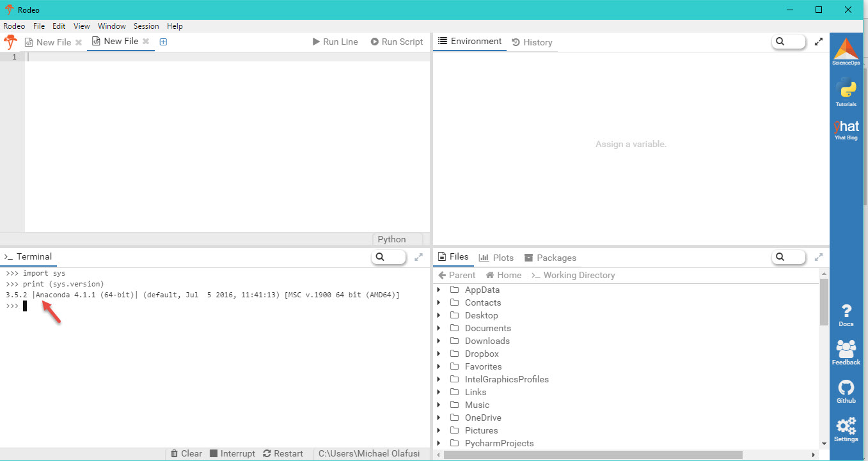Viewport: 868px width, 461px height.
Task: Run the current script
Action: point(397,41)
